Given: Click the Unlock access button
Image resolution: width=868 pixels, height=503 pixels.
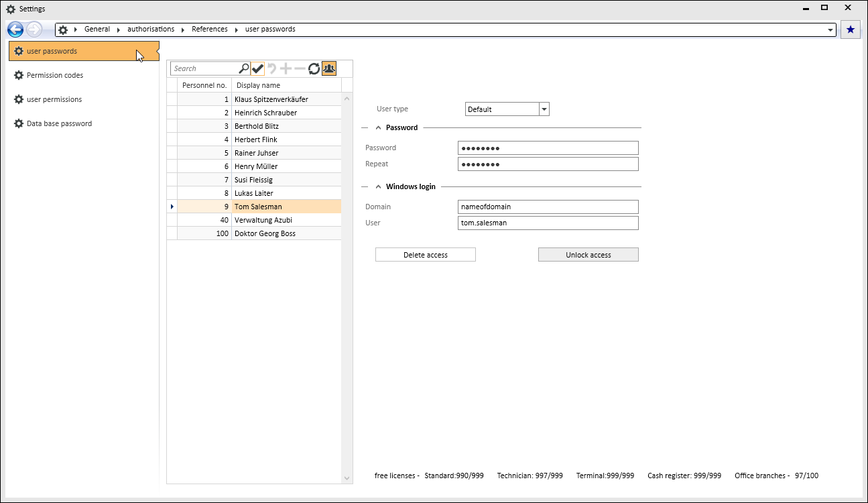Looking at the screenshot, I should click(588, 255).
